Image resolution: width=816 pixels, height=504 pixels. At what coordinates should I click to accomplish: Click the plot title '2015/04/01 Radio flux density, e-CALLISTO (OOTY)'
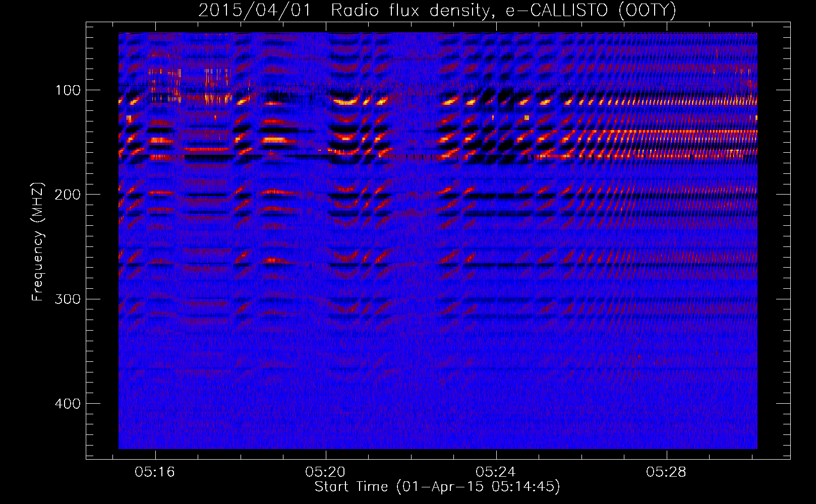point(437,10)
